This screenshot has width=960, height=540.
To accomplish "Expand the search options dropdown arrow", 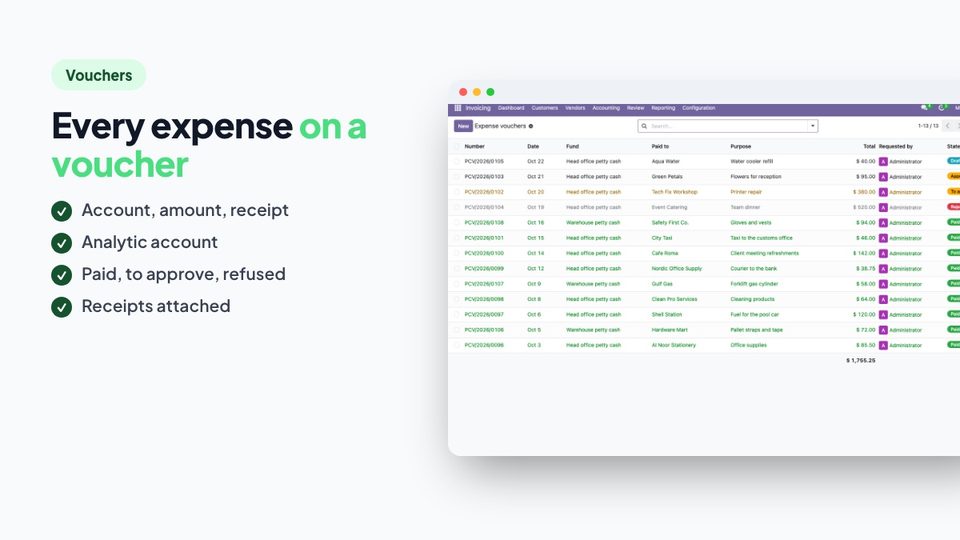I will 812,126.
